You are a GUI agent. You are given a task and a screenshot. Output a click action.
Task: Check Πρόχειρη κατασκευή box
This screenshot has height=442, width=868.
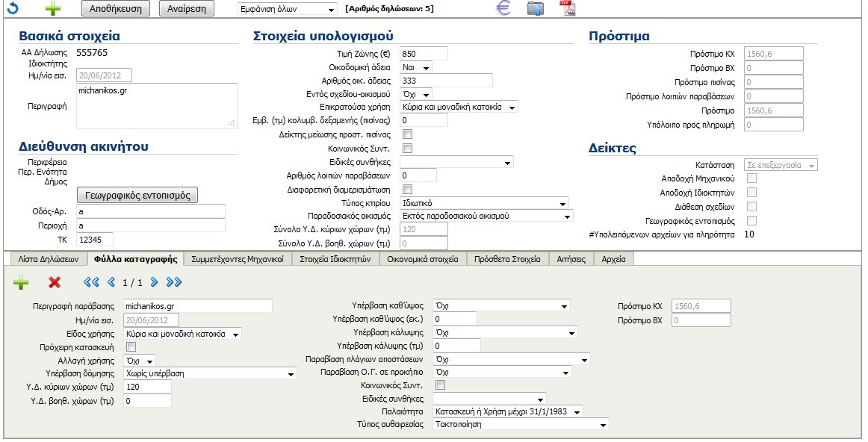click(131, 347)
